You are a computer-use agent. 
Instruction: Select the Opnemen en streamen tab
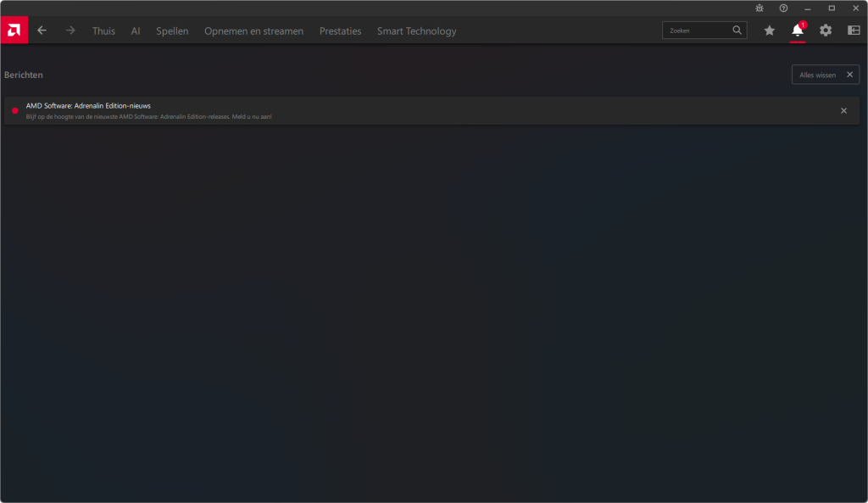[253, 31]
